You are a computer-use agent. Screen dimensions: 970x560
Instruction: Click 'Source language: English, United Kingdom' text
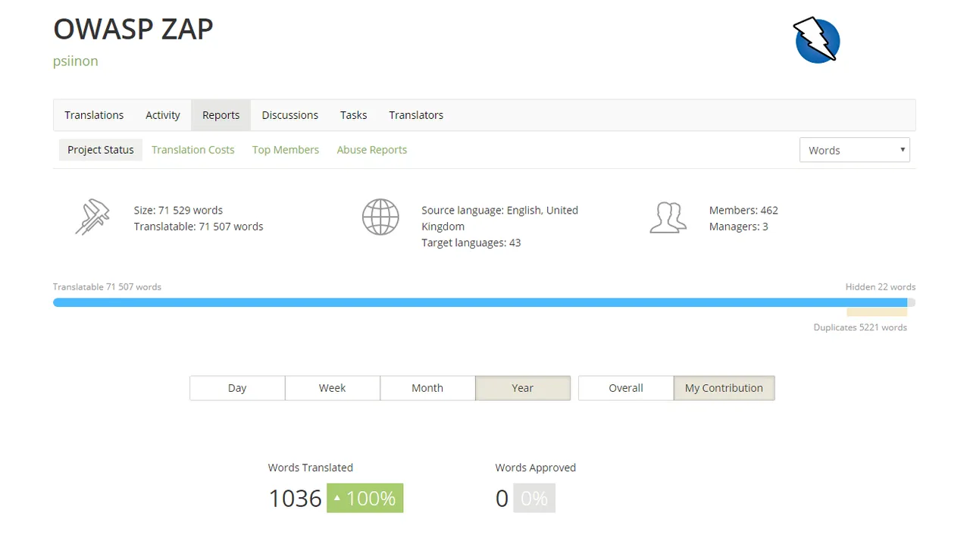click(500, 218)
